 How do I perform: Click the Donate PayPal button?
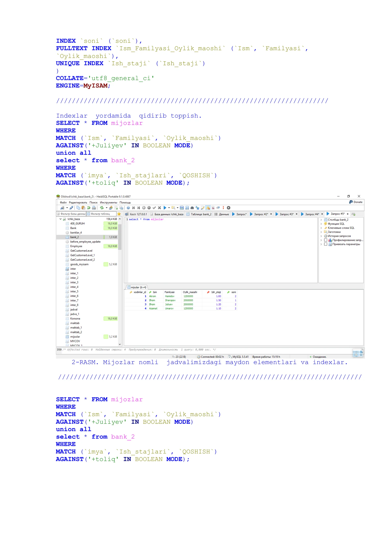pos(356,202)
